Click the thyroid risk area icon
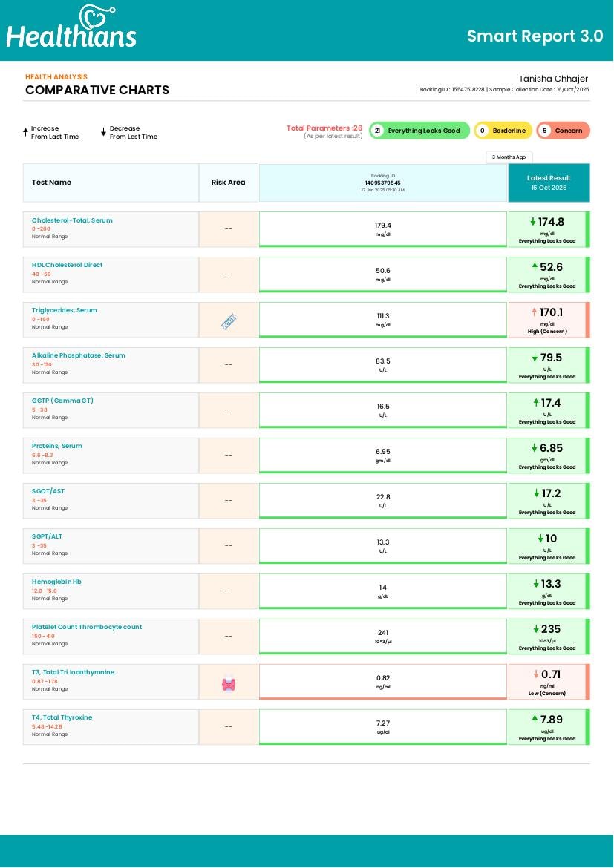 [229, 684]
